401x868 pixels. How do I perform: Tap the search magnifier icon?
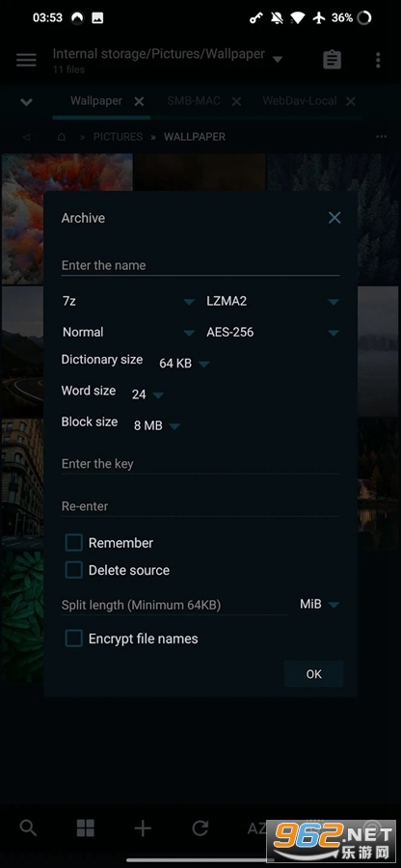[28, 828]
